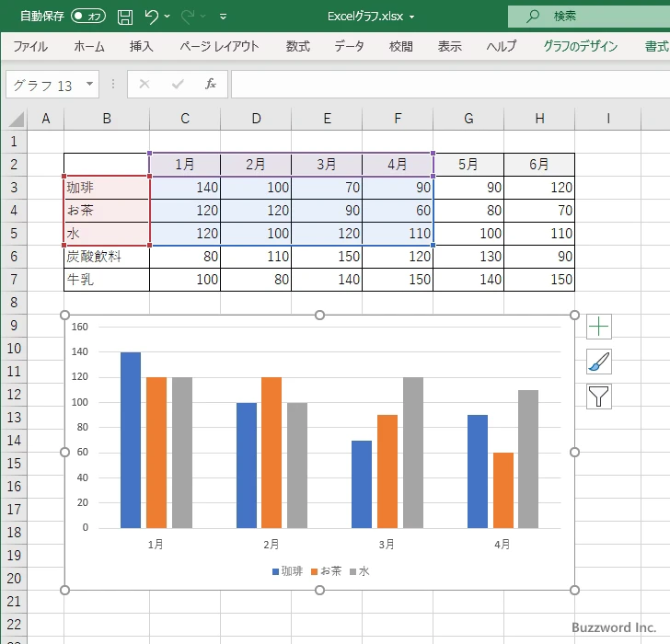Select column G header
Image resolution: width=670 pixels, height=644 pixels.
click(468, 119)
